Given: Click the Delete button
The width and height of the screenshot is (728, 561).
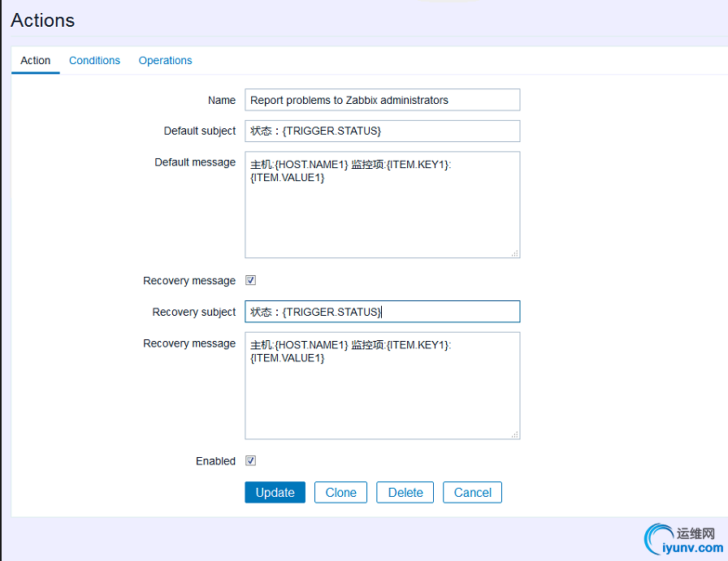Looking at the screenshot, I should (405, 492).
